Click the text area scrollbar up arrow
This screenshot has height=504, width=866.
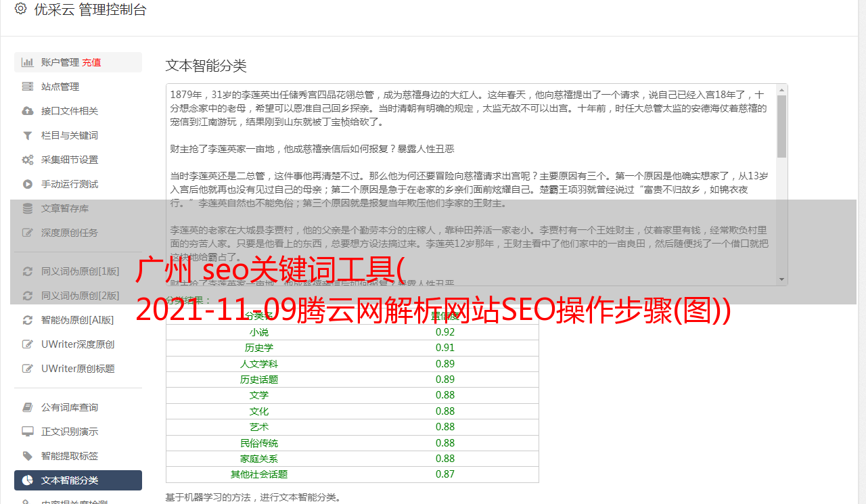(x=782, y=89)
